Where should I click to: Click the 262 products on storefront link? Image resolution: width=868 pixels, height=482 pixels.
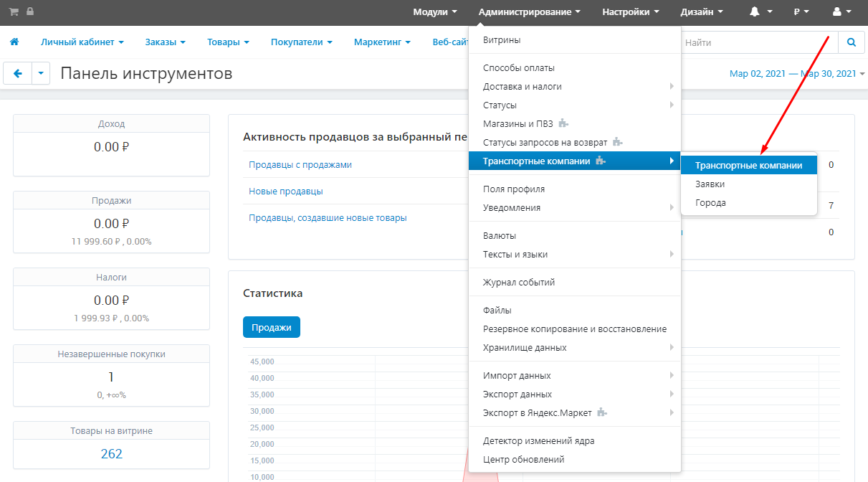point(111,454)
